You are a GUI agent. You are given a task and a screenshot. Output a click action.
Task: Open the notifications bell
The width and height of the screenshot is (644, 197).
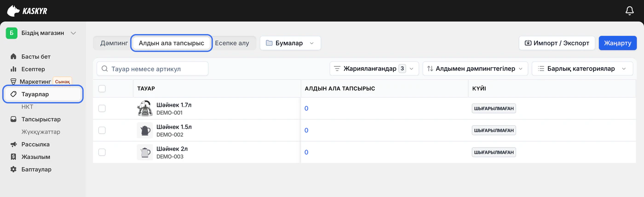tap(630, 11)
